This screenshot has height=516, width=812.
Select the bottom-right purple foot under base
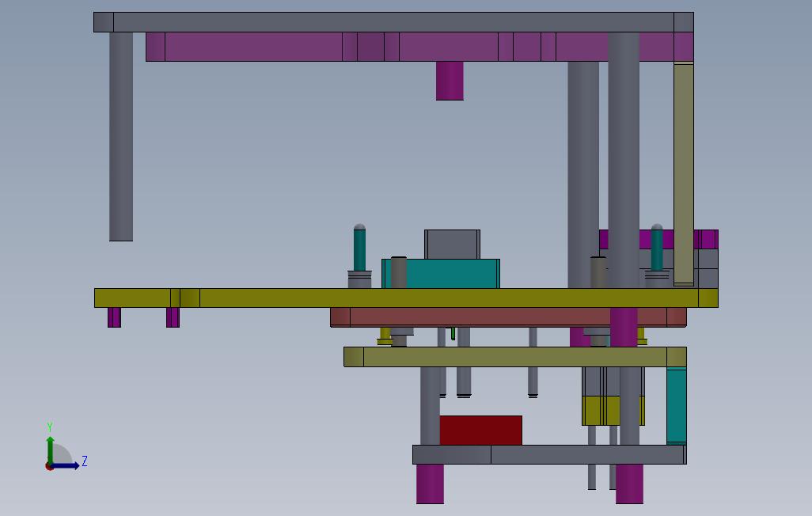pos(629,484)
